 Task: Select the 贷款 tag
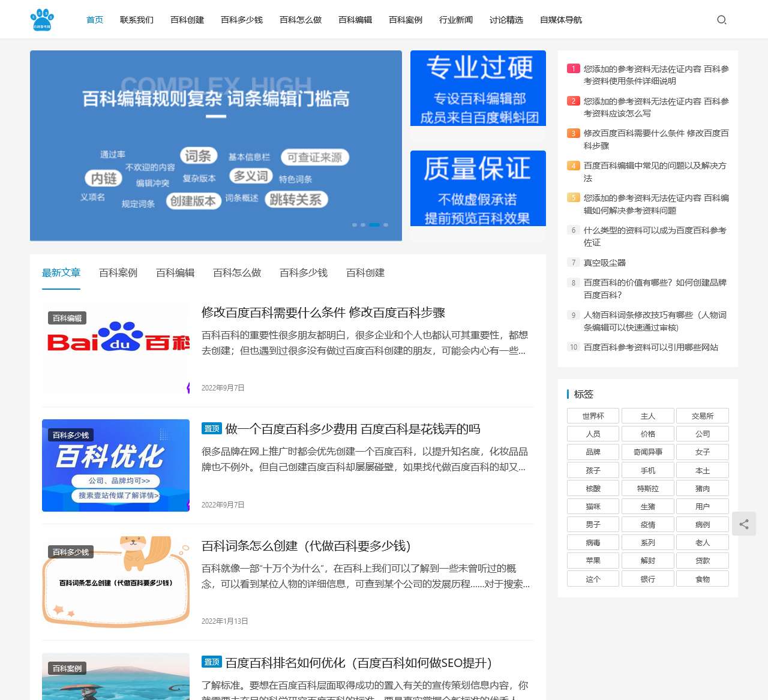[703, 560]
